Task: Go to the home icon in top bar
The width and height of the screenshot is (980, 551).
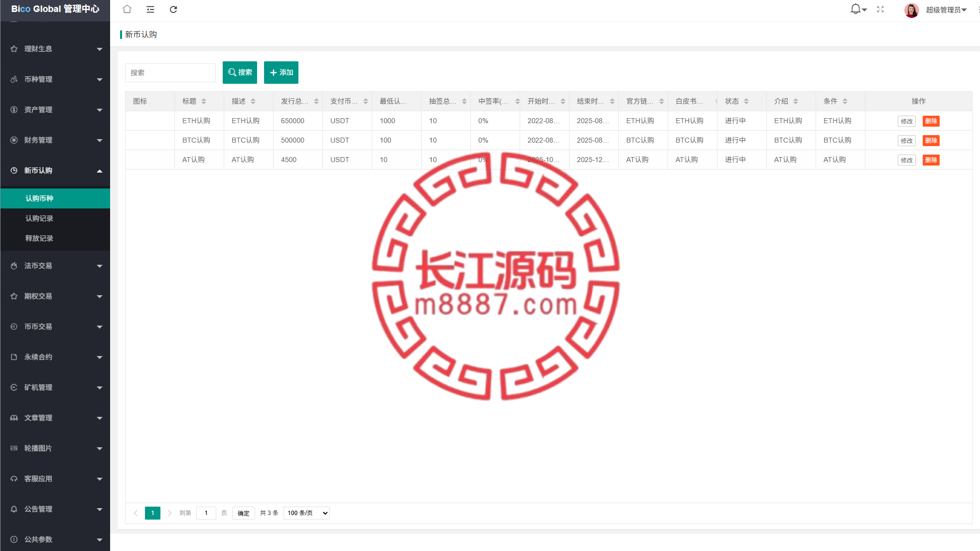Action: pyautogui.click(x=127, y=9)
